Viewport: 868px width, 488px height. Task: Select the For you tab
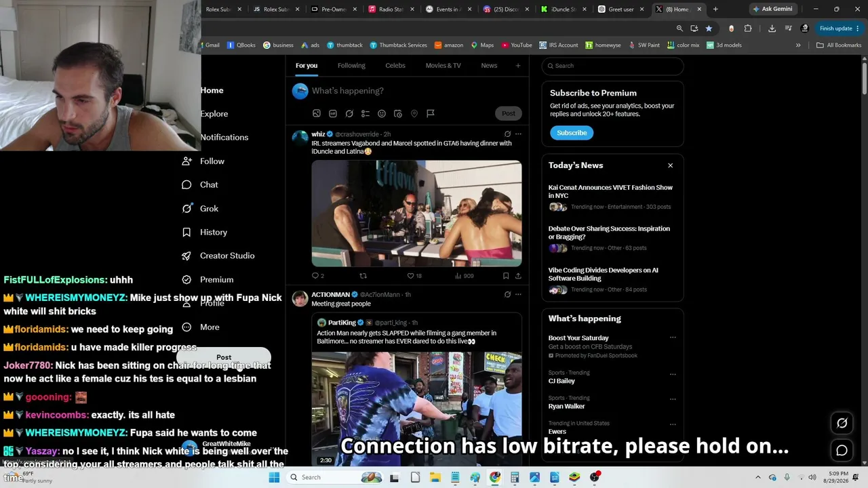pos(307,66)
